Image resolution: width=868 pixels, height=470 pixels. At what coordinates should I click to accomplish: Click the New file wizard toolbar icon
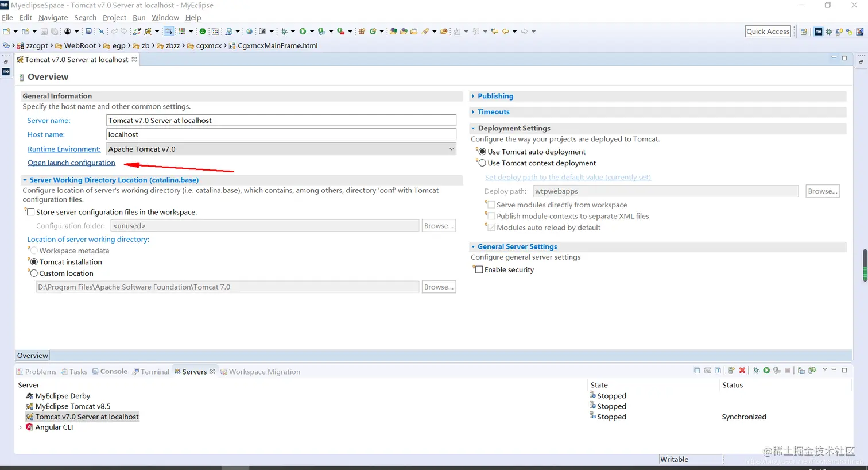pos(6,32)
